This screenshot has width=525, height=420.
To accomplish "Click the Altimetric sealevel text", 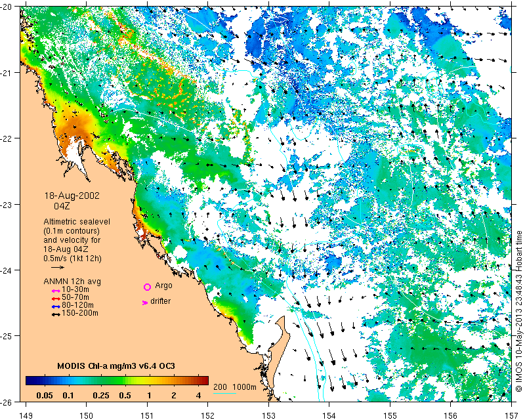I will point(77,222).
